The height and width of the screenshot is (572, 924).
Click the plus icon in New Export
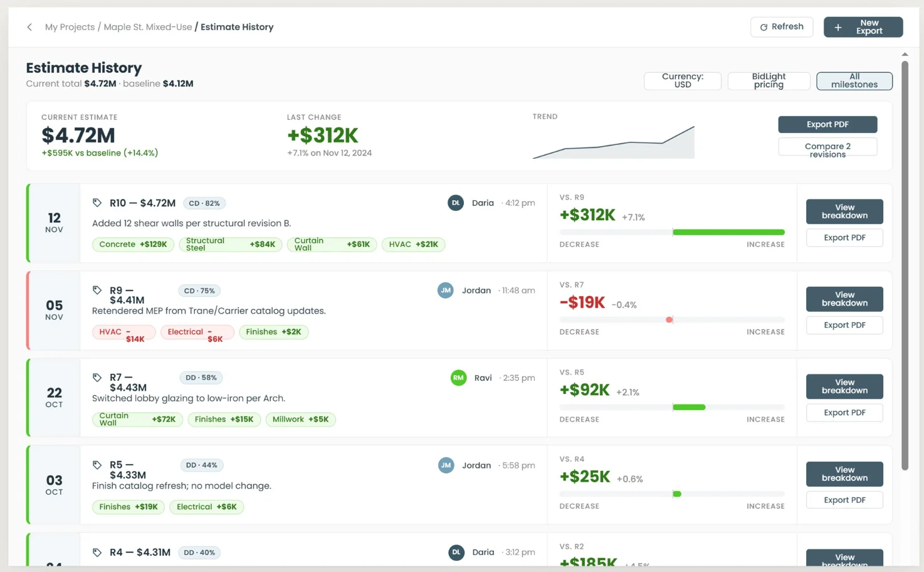[x=838, y=27]
